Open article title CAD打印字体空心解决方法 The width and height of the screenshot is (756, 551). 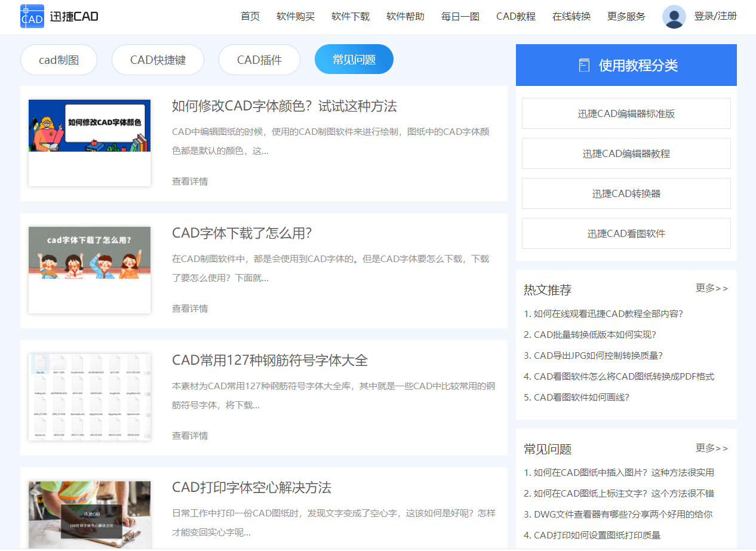tap(251, 488)
